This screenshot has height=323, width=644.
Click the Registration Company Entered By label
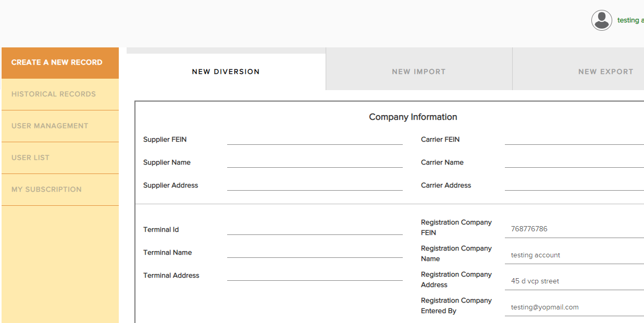pyautogui.click(x=456, y=306)
